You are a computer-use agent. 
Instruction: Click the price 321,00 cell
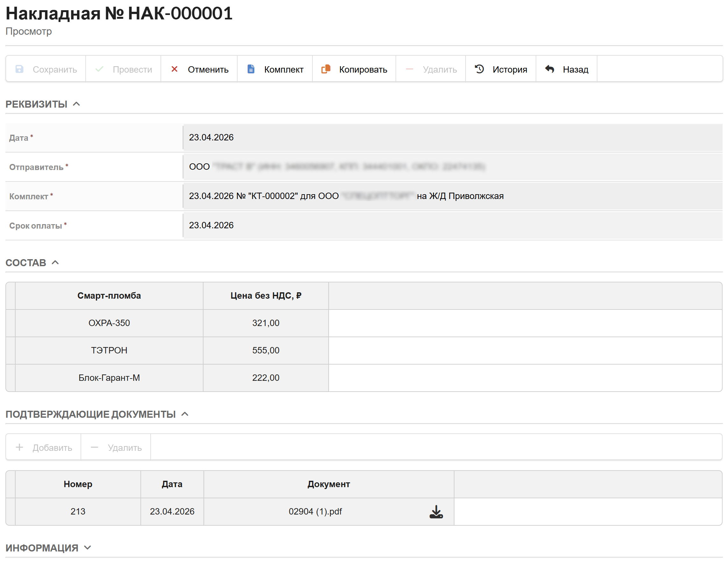(x=266, y=323)
